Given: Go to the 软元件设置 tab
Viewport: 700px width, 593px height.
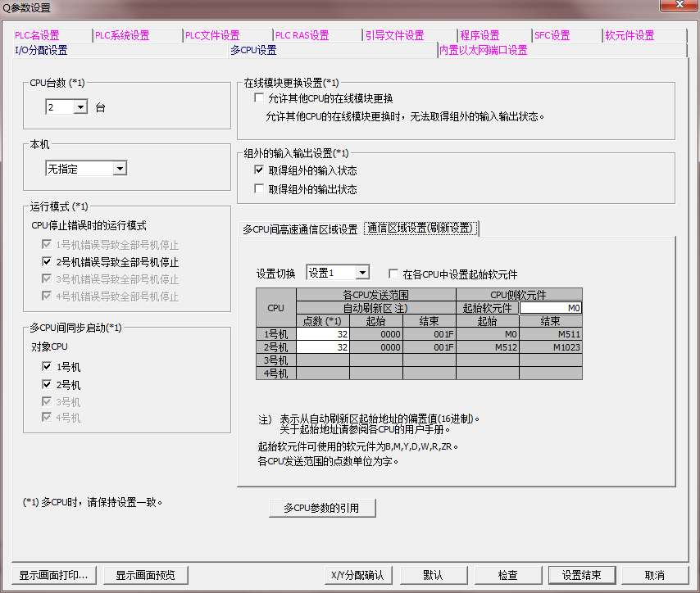Looking at the screenshot, I should (630, 35).
